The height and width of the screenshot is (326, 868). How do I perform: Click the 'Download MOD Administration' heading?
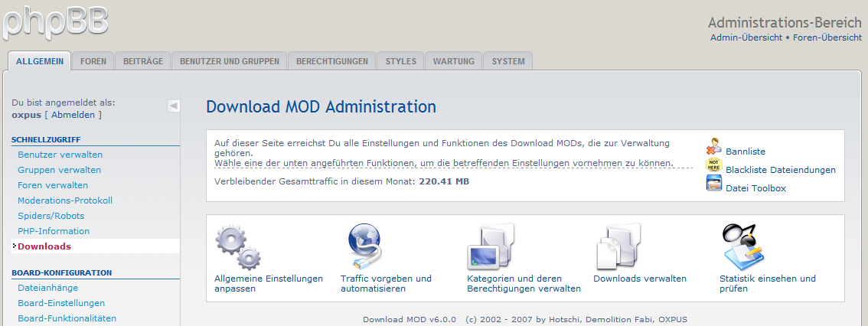coord(321,106)
